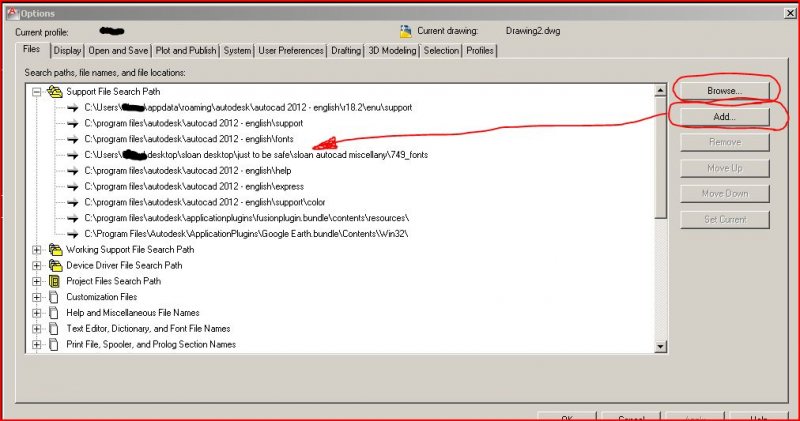Go to the Plot and Publish tab

click(x=186, y=51)
